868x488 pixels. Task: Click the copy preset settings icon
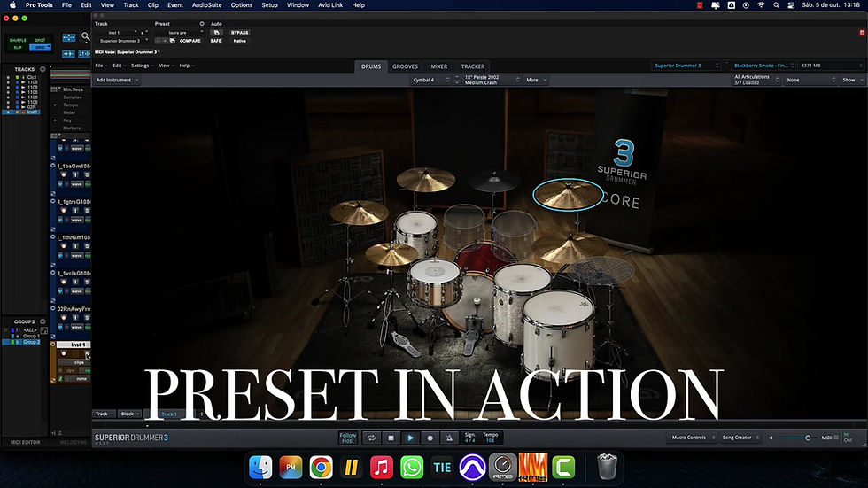[x=172, y=41]
